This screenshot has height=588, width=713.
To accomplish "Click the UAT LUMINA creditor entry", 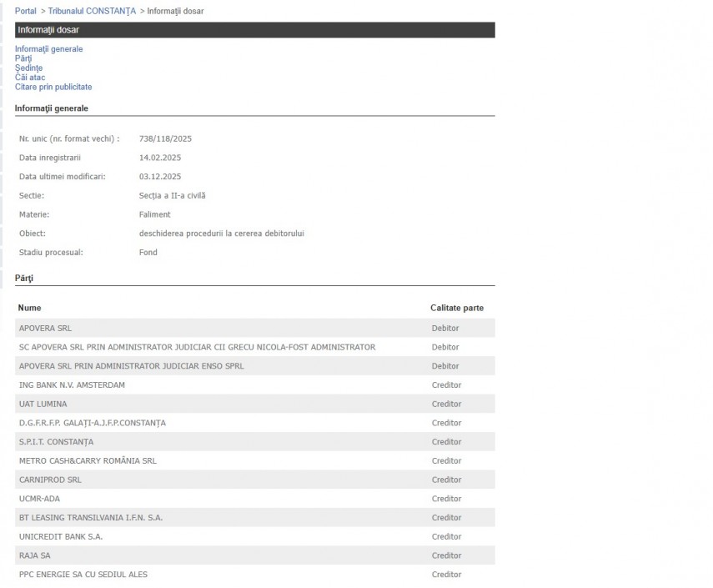I will click(x=43, y=404).
